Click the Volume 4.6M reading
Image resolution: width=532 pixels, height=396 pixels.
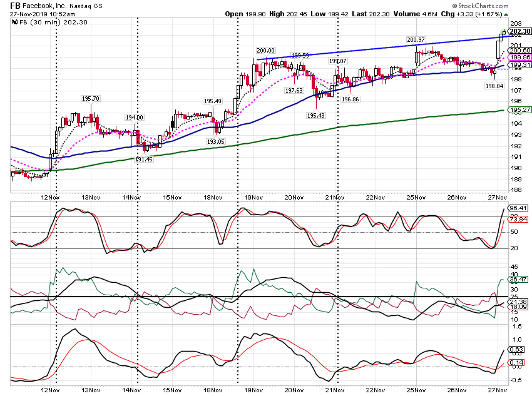[x=416, y=14]
